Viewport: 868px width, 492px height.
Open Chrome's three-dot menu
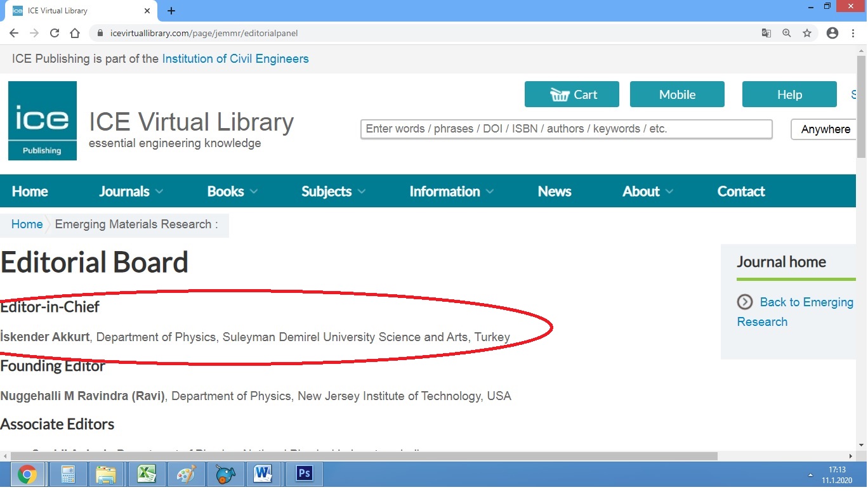point(853,33)
